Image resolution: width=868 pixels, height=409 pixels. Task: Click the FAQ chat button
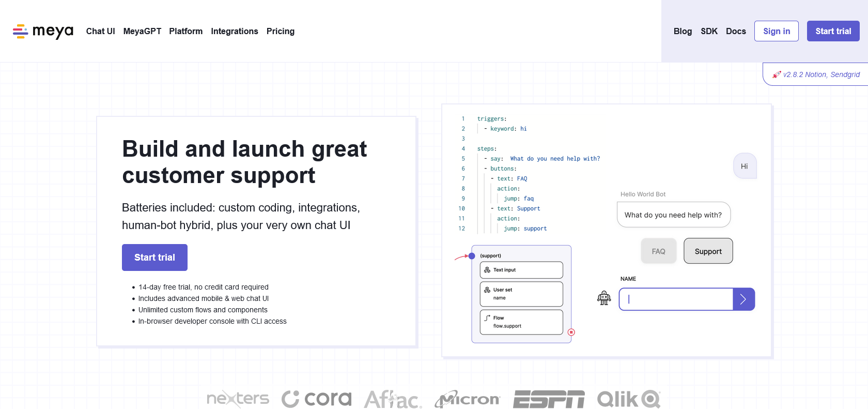[x=659, y=251]
